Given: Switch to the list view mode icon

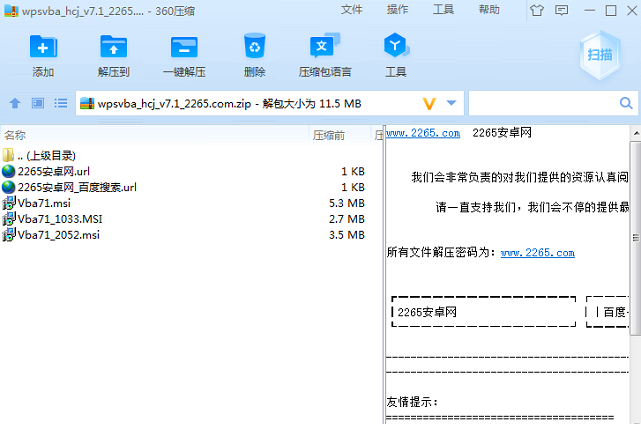Looking at the screenshot, I should point(60,103).
